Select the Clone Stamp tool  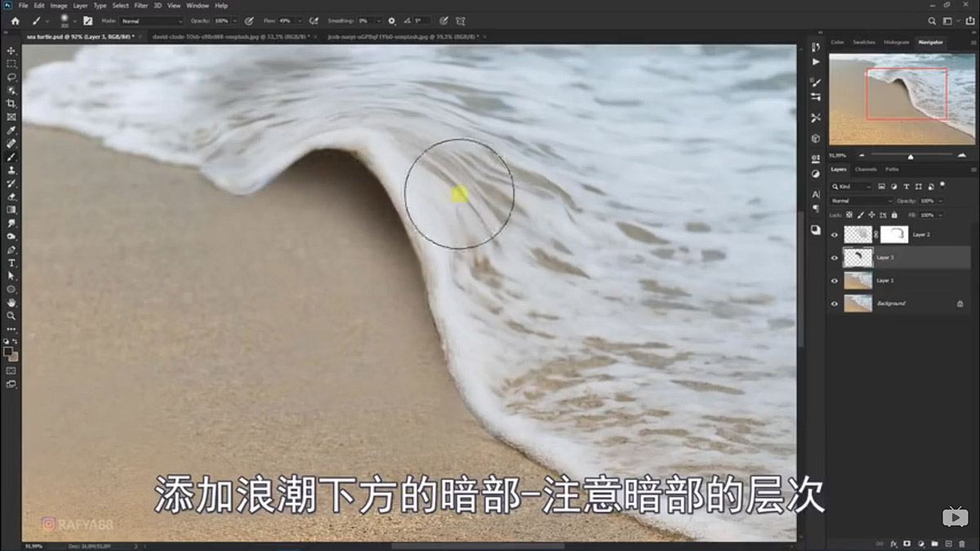click(x=11, y=169)
